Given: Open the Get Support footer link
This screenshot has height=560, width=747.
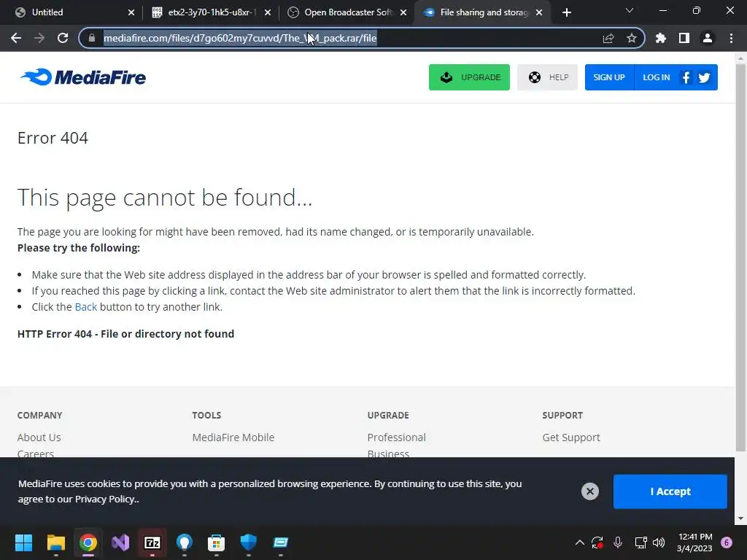Looking at the screenshot, I should pos(571,437).
